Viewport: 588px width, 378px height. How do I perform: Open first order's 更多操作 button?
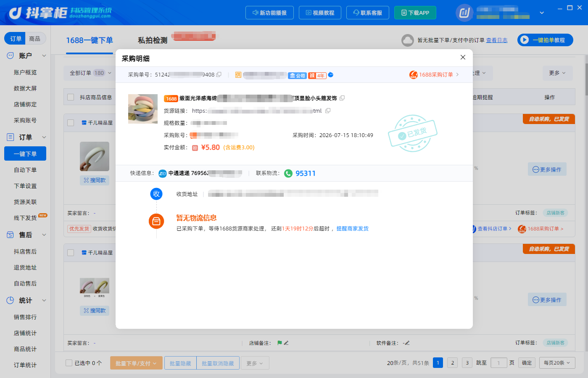[x=547, y=169]
